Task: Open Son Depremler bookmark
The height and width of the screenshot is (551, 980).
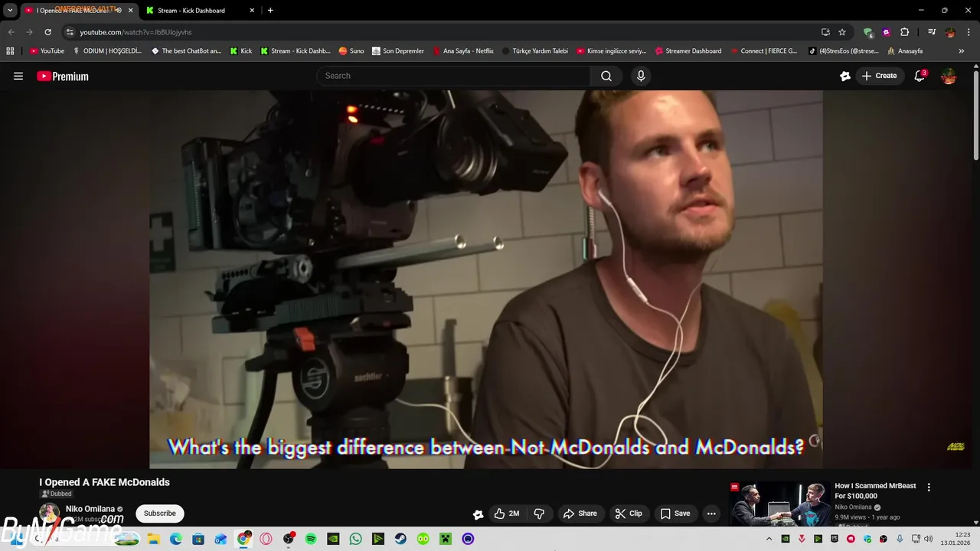Action: pyautogui.click(x=398, y=51)
